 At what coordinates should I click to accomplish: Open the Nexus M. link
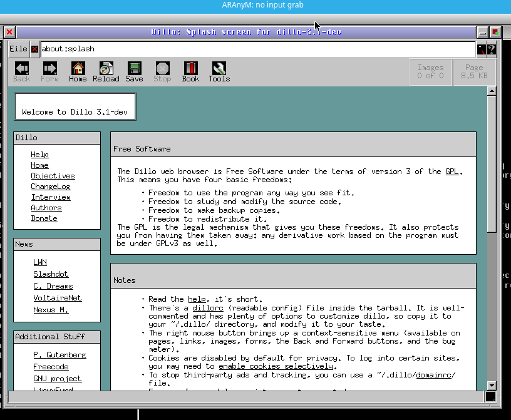tap(51, 310)
